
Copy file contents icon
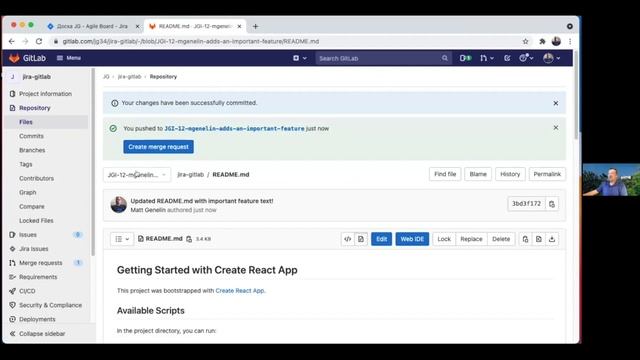pos(525,239)
